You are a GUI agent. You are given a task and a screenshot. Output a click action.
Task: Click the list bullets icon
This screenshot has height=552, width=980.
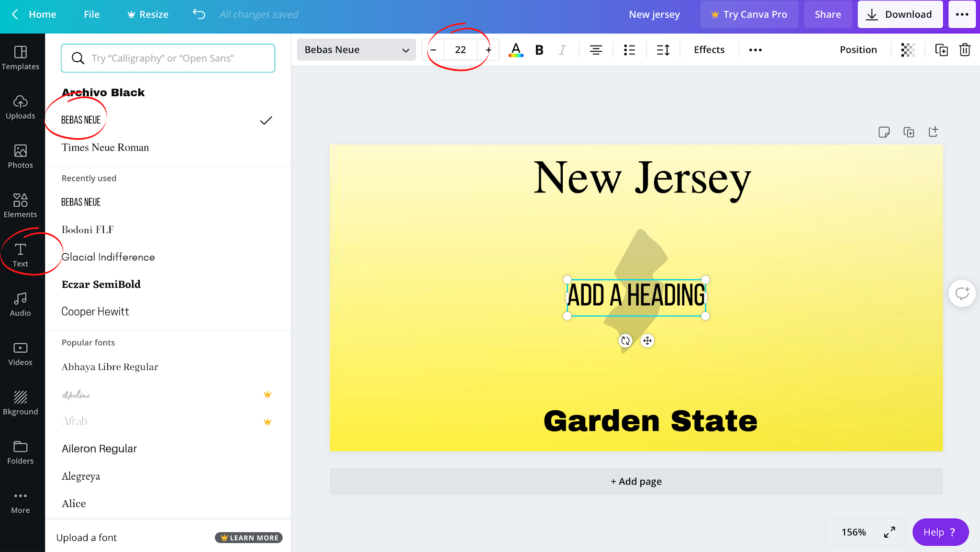coord(629,50)
